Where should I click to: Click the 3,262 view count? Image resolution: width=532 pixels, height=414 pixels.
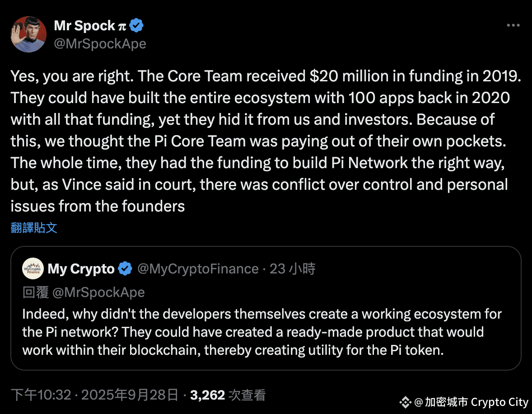pyautogui.click(x=207, y=395)
